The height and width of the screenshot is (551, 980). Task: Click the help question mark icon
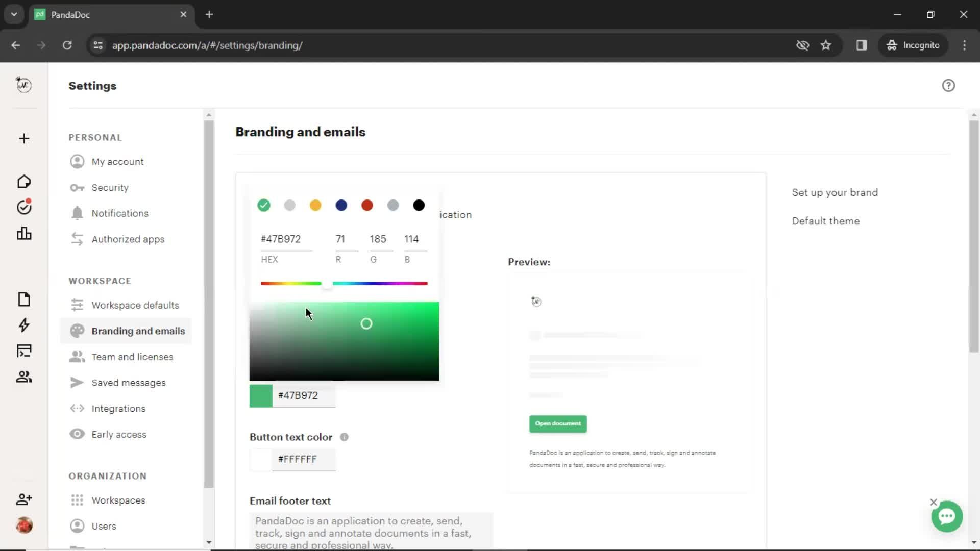click(x=949, y=85)
